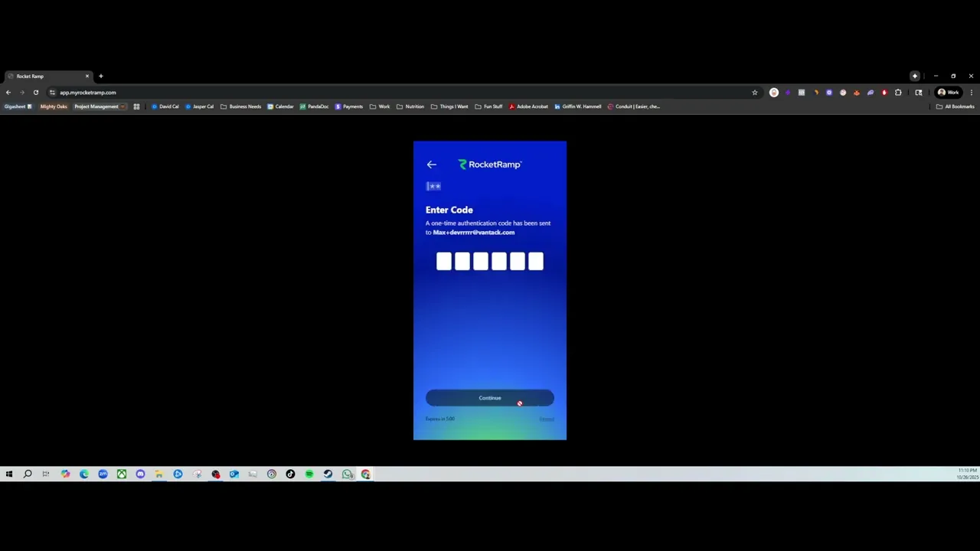Screen dimensions: 980x551
Task: Open Spotify from the taskbar
Action: [309, 474]
